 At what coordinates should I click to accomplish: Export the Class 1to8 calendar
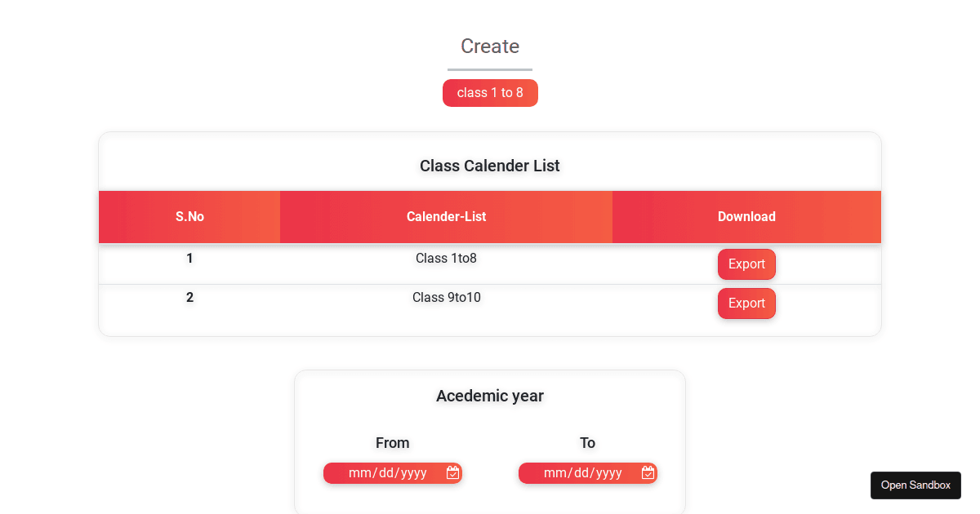(x=746, y=264)
